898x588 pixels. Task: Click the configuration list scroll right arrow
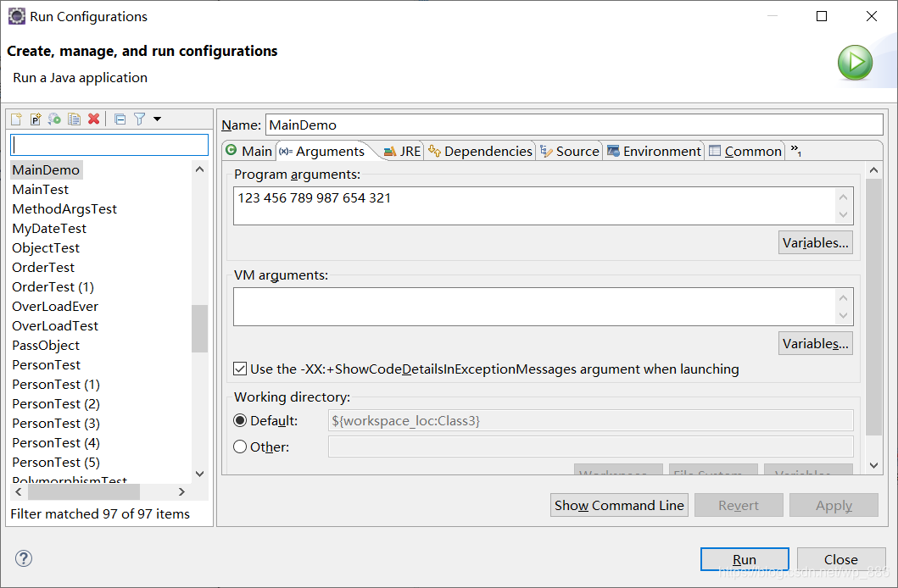click(x=181, y=491)
